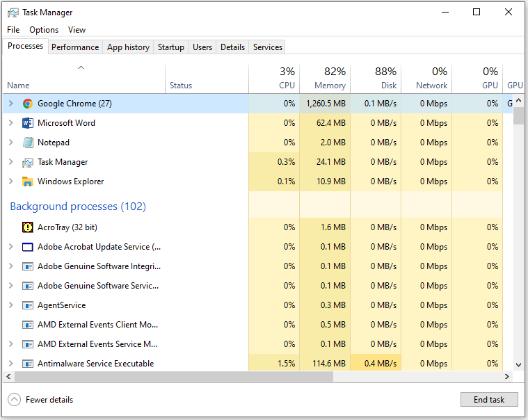Screen dimensions: 528x420
Task: Expand the Microsoft Word process group
Action: pyautogui.click(x=10, y=123)
